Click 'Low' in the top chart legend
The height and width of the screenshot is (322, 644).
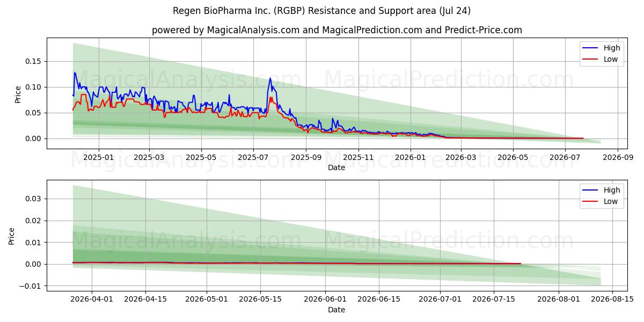[611, 59]
